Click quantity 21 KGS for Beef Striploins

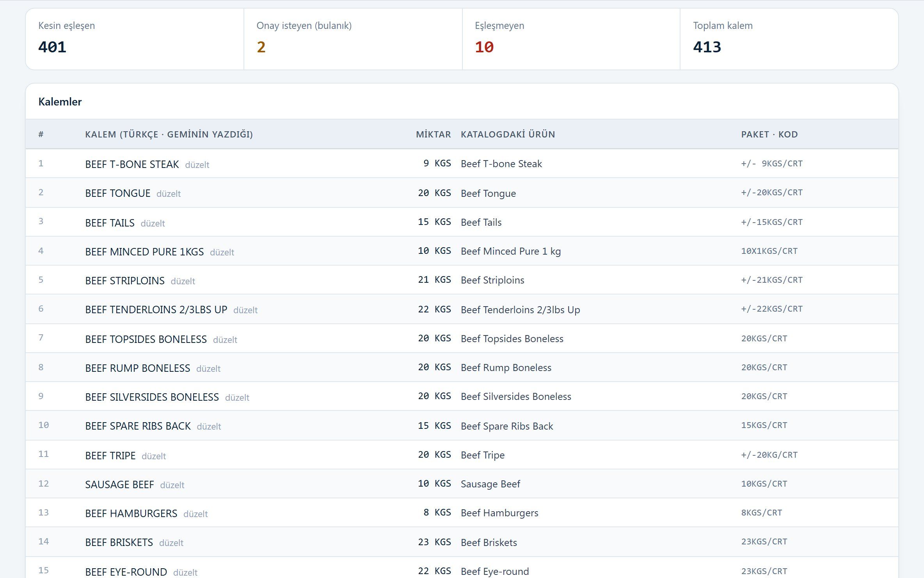(434, 280)
